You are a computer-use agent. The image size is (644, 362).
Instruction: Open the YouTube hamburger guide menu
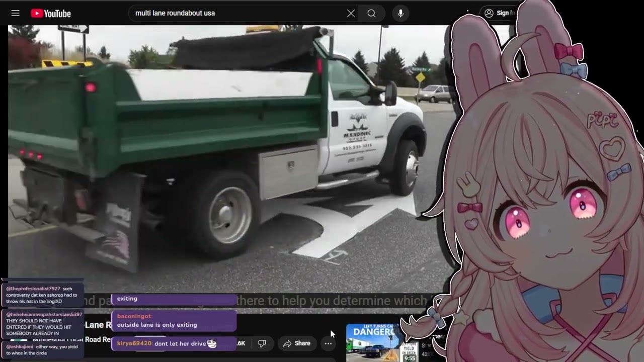point(16,14)
